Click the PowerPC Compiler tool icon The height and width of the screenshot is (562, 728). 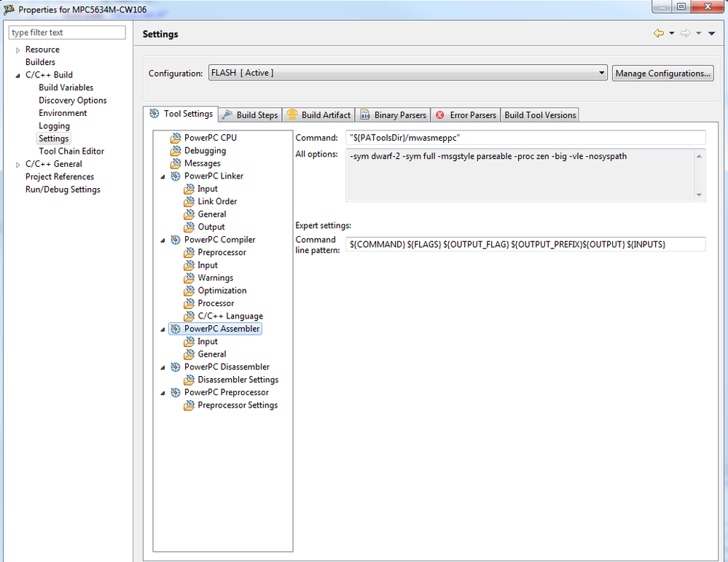click(x=176, y=240)
